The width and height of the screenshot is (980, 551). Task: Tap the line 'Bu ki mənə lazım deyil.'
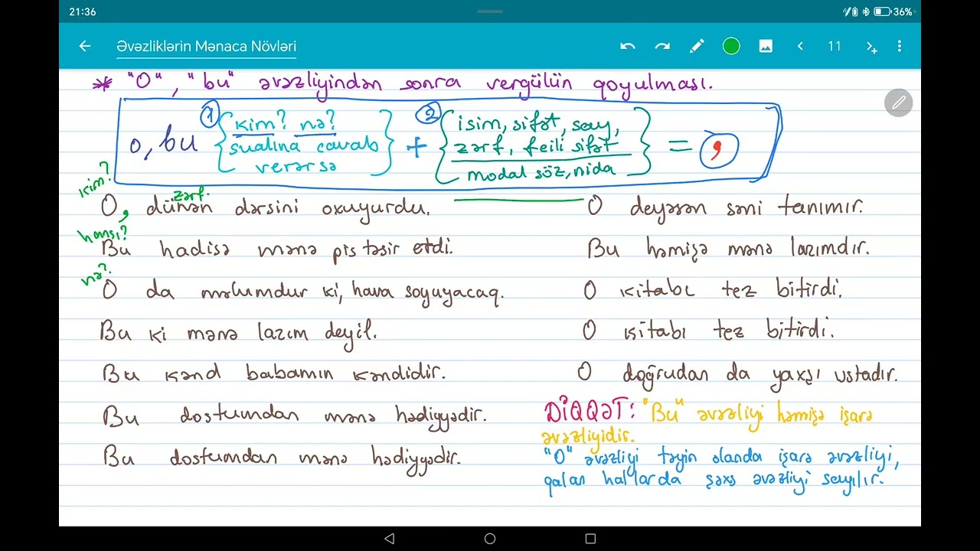click(x=238, y=333)
